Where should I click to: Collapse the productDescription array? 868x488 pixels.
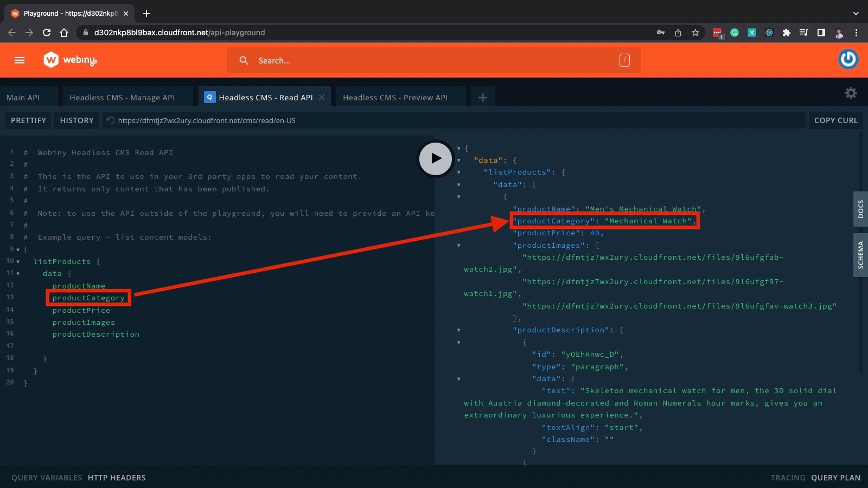point(458,330)
